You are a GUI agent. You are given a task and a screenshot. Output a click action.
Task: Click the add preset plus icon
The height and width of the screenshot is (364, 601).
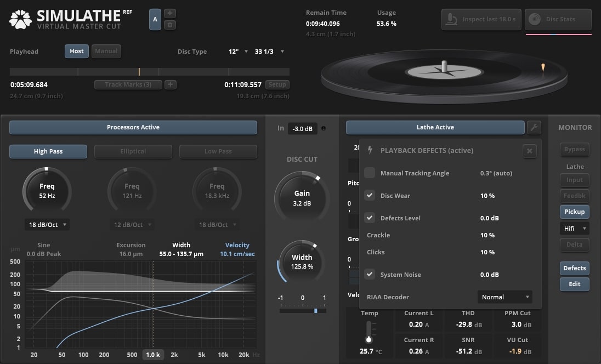(171, 13)
